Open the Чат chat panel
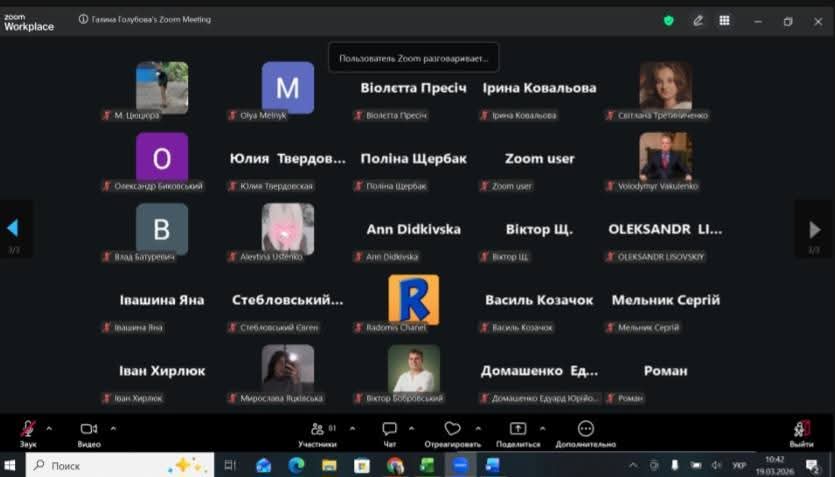Viewport: 835px width, 477px height. [x=389, y=430]
